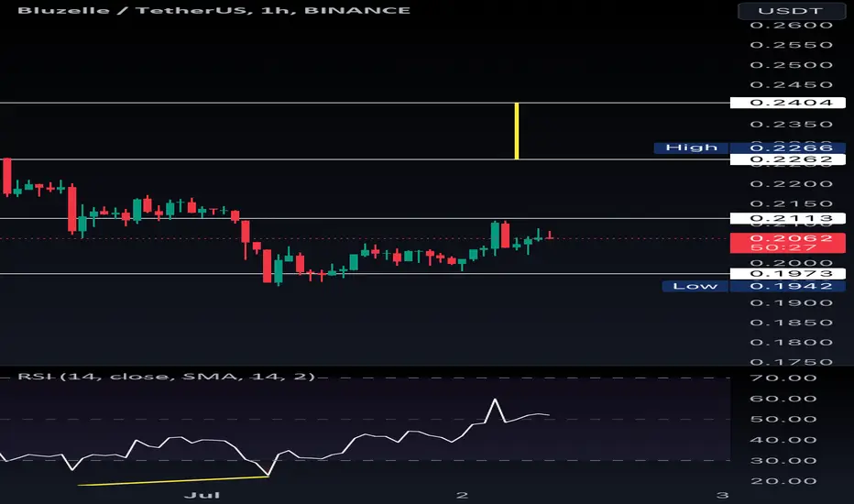Click the USDT currency button

coord(791,11)
